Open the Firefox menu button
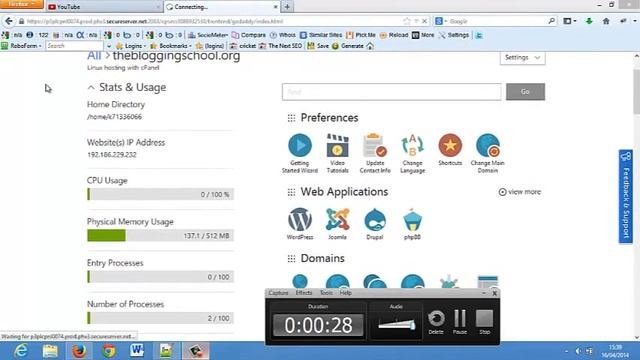640x360 pixels. 21,4
